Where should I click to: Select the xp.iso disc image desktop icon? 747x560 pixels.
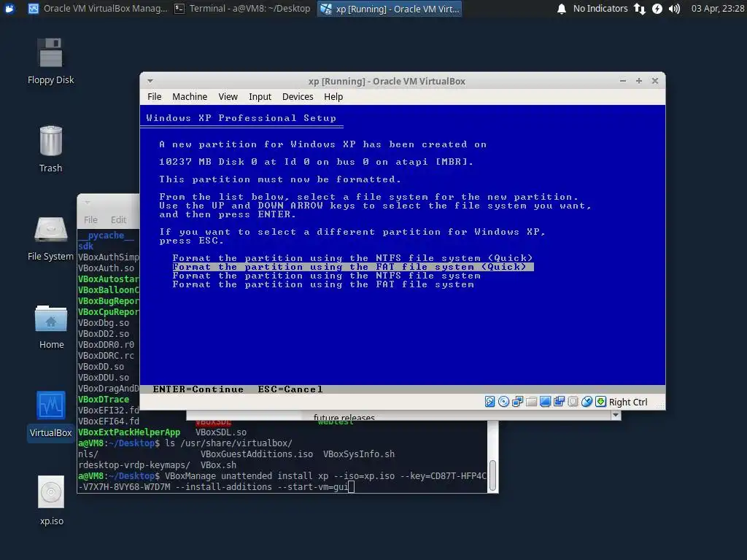[x=51, y=501]
